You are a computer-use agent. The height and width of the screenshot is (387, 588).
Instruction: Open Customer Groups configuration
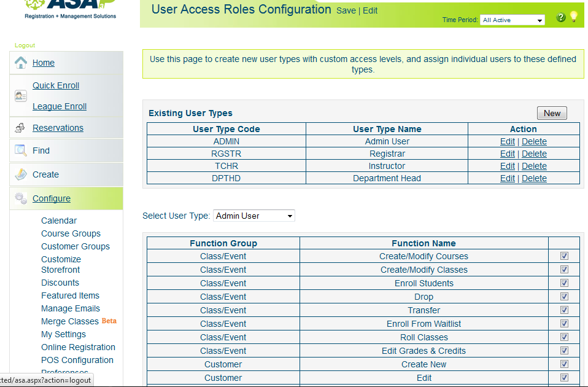[x=75, y=246]
